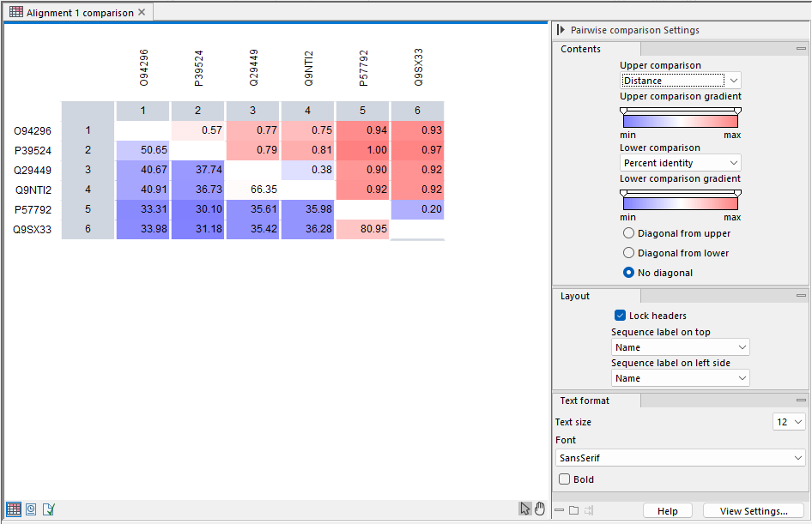Click the Text format section header
The height and width of the screenshot is (524, 812).
click(586, 400)
